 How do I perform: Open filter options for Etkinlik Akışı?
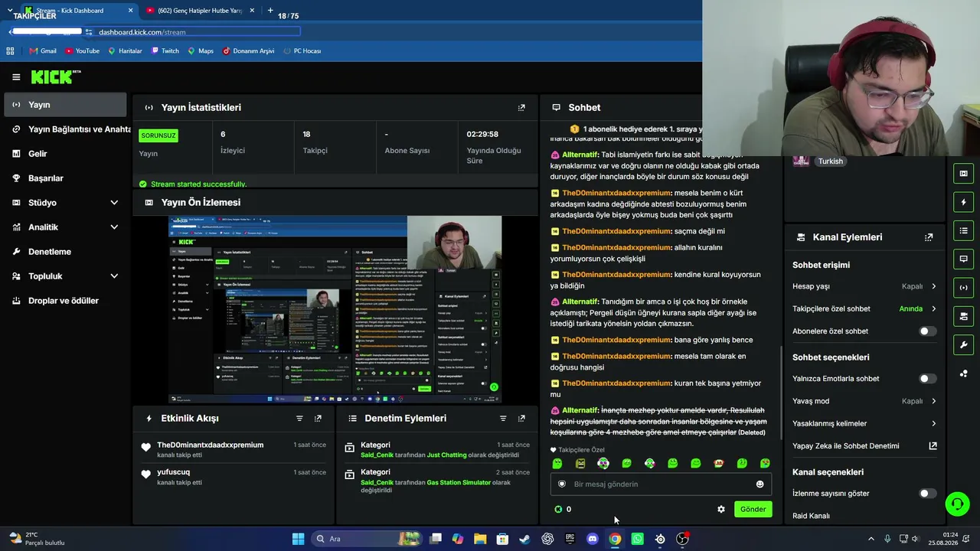point(299,419)
